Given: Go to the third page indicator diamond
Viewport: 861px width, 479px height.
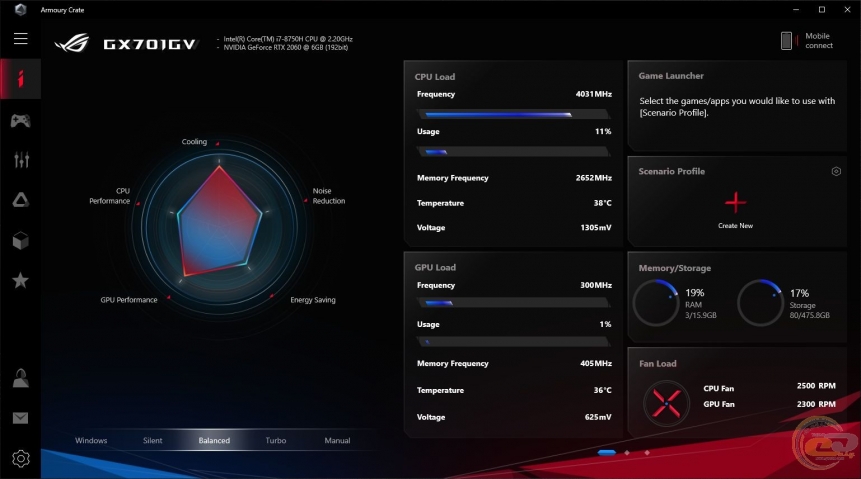Looking at the screenshot, I should coord(647,453).
